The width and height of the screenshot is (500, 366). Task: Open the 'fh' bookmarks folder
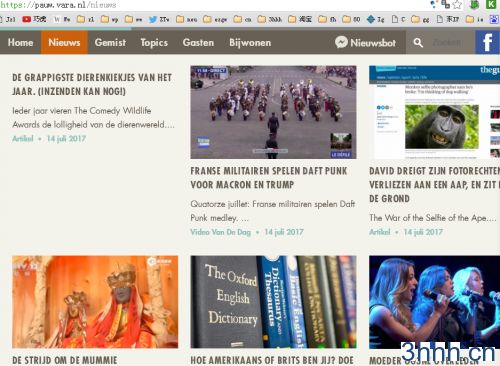[x=327, y=19]
